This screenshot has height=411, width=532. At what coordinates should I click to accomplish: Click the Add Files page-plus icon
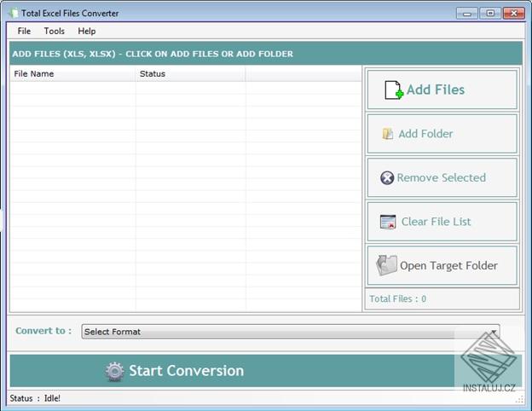click(394, 90)
